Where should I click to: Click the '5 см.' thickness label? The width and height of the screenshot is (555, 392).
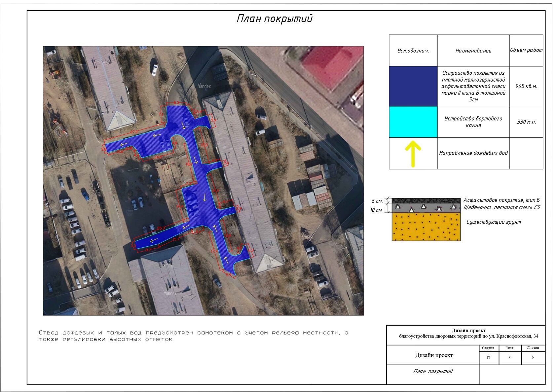point(377,201)
